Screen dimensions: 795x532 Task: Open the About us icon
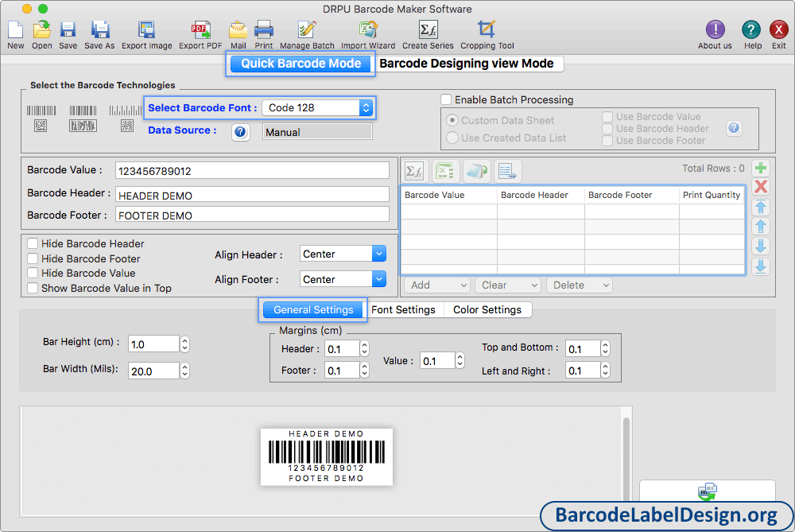coord(715,30)
